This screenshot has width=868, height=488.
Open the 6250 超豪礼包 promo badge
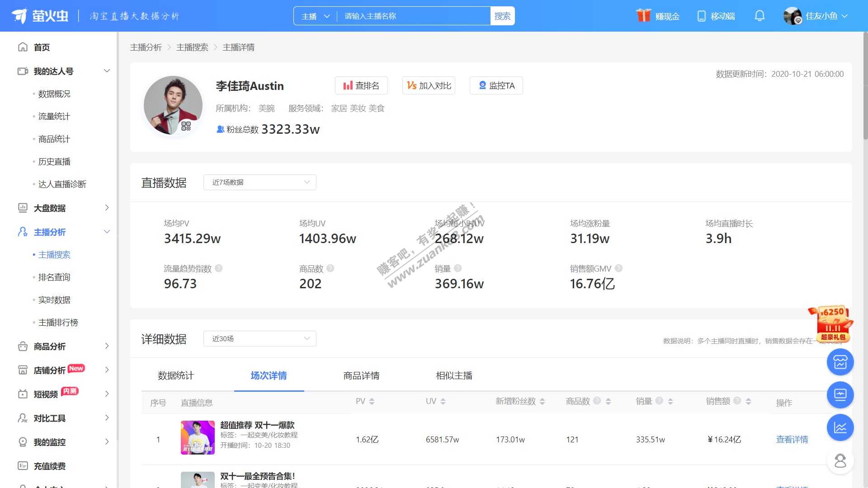(831, 324)
